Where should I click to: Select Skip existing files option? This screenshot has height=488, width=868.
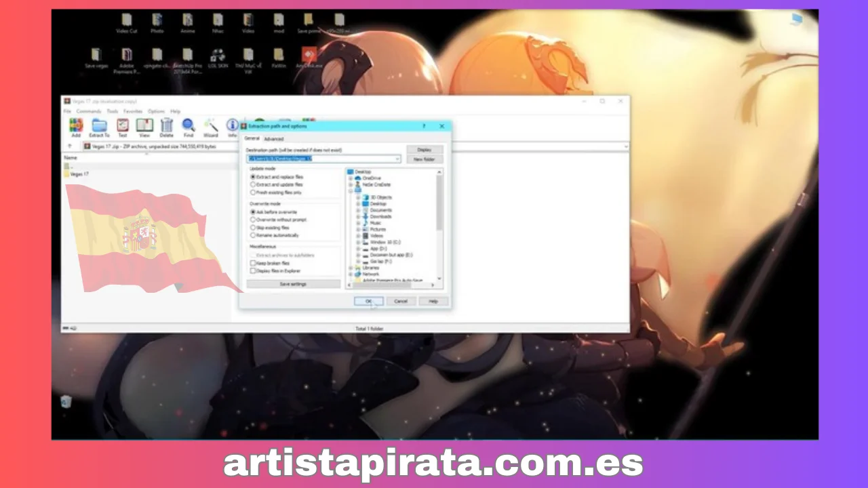tap(270, 228)
